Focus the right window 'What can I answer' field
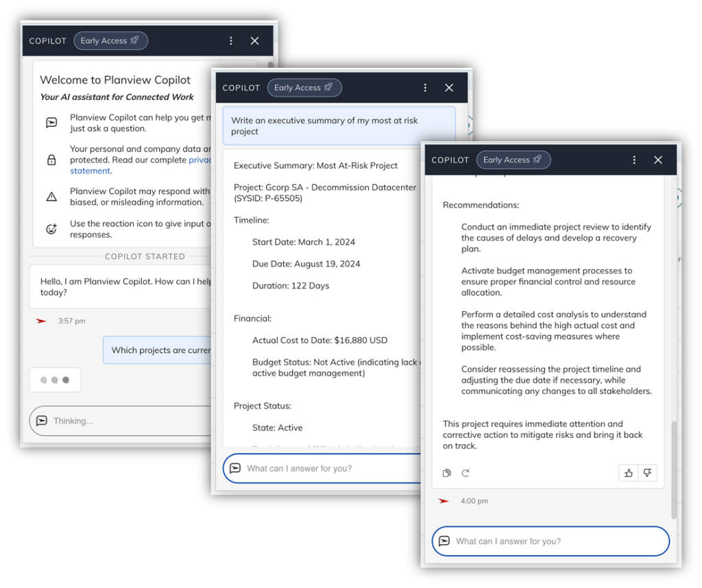The width and height of the screenshot is (702, 588). [x=550, y=541]
